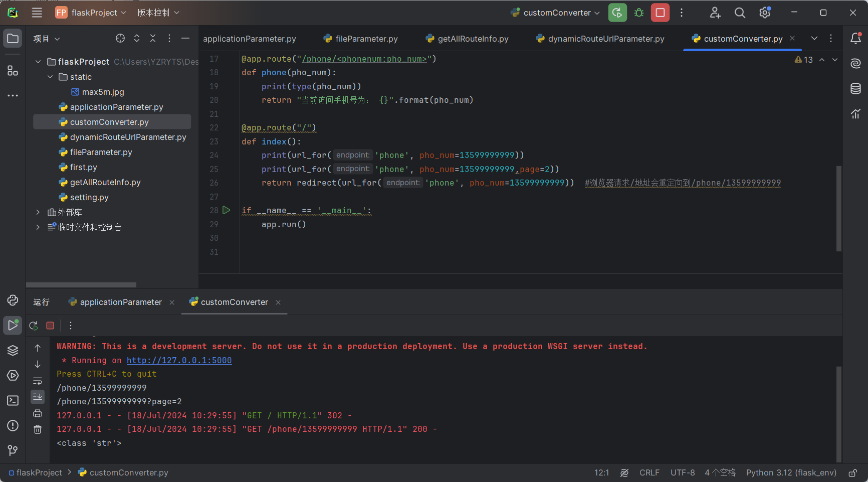Click the Debug bug icon in toolbar
This screenshot has width=868, height=482.
click(639, 13)
